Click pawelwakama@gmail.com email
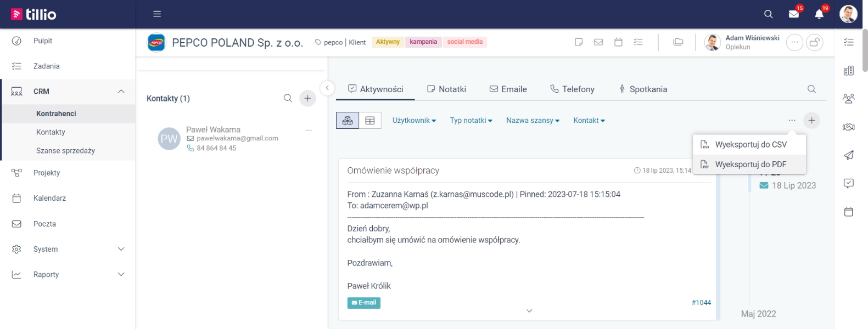This screenshot has height=329, width=868. click(237, 139)
